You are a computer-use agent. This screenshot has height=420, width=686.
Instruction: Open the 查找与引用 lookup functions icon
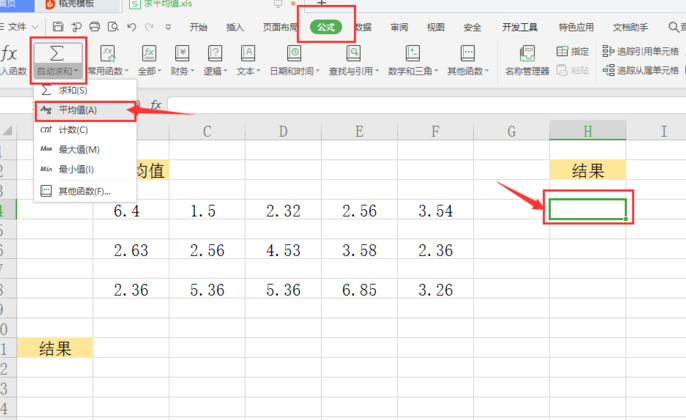click(354, 54)
